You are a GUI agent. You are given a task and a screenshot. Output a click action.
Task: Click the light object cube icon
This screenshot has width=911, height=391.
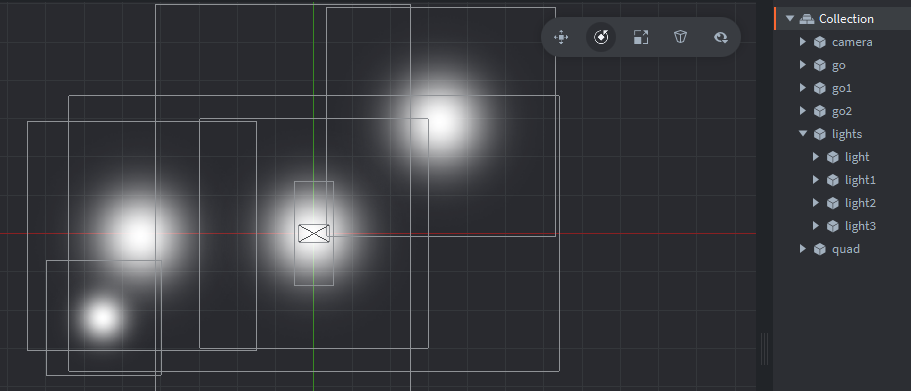(x=833, y=157)
